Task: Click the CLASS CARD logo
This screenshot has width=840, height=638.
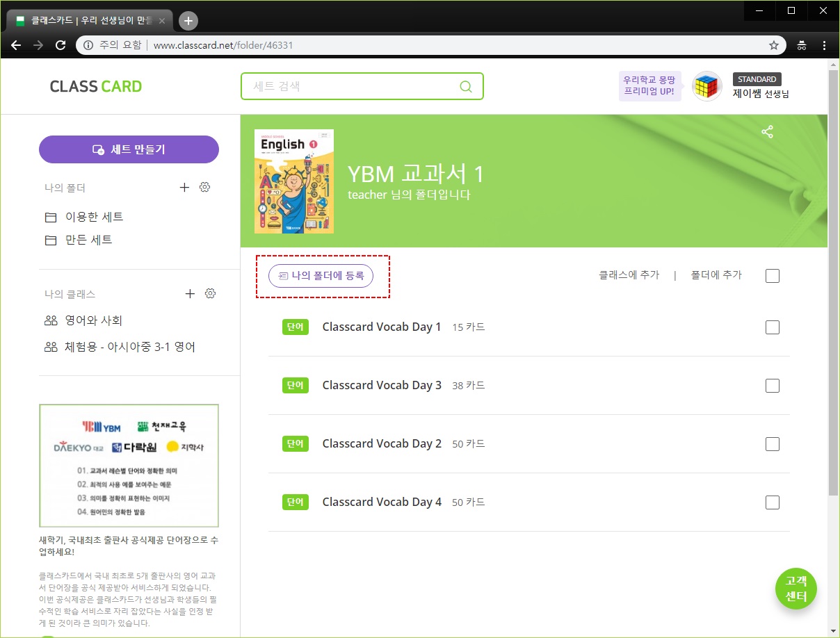Action: (x=96, y=87)
